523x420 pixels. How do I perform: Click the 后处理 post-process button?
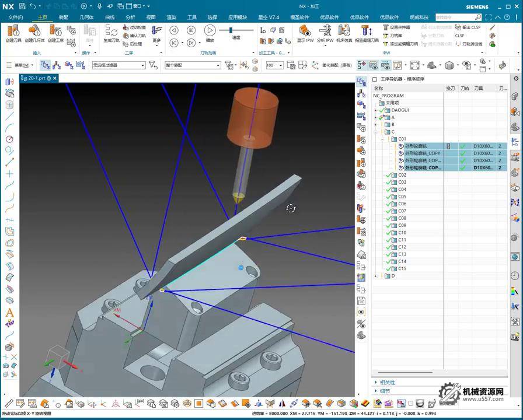(133, 44)
